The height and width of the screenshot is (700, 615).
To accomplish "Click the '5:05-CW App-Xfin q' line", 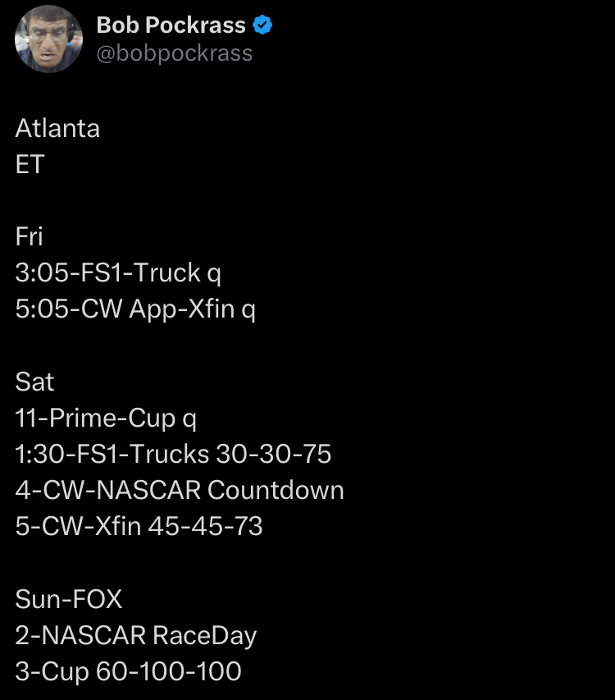I will click(135, 309).
